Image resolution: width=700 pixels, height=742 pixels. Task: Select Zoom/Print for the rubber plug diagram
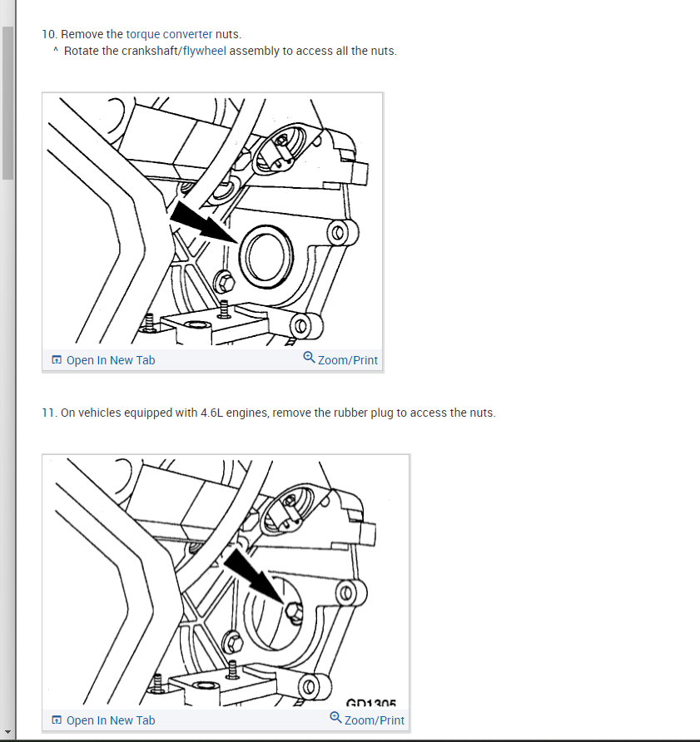[x=348, y=360]
